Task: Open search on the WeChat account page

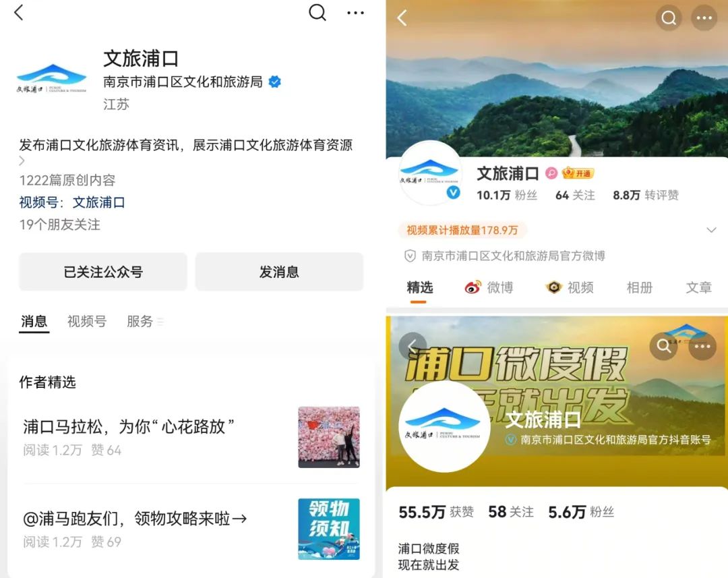Action: [317, 12]
